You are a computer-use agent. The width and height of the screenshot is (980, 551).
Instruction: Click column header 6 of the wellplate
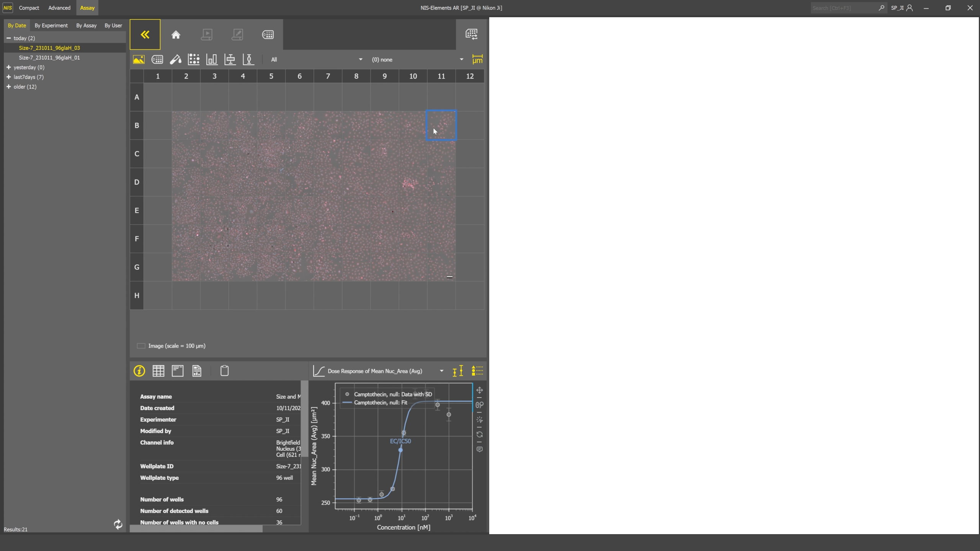click(299, 76)
